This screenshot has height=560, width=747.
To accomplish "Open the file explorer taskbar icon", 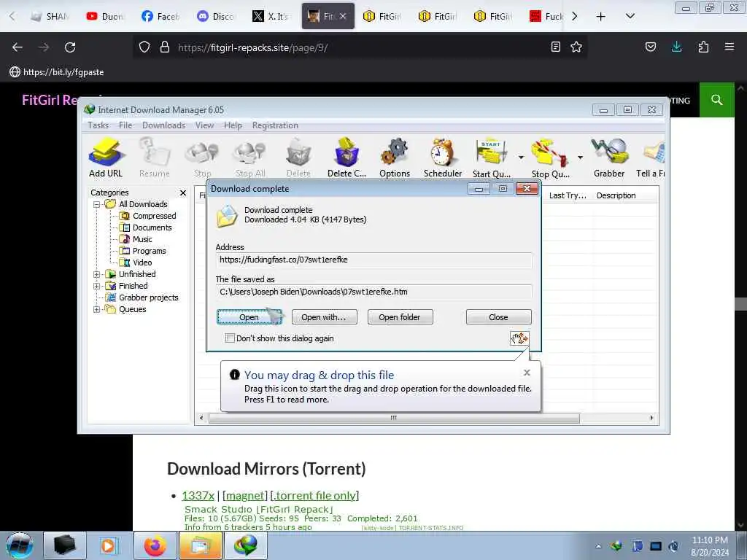I will point(201,545).
